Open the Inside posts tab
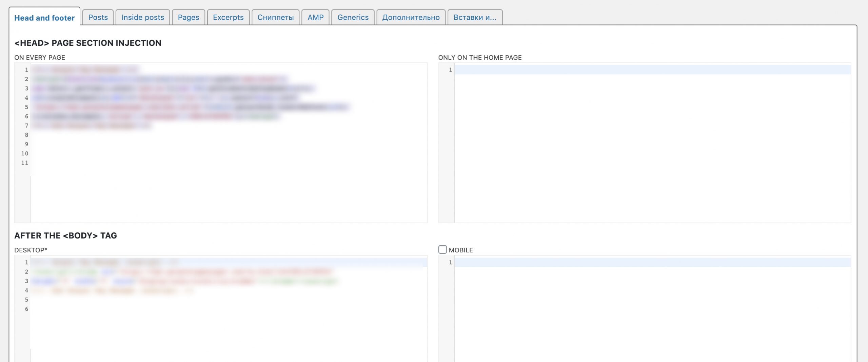The height and width of the screenshot is (362, 868). (x=143, y=17)
